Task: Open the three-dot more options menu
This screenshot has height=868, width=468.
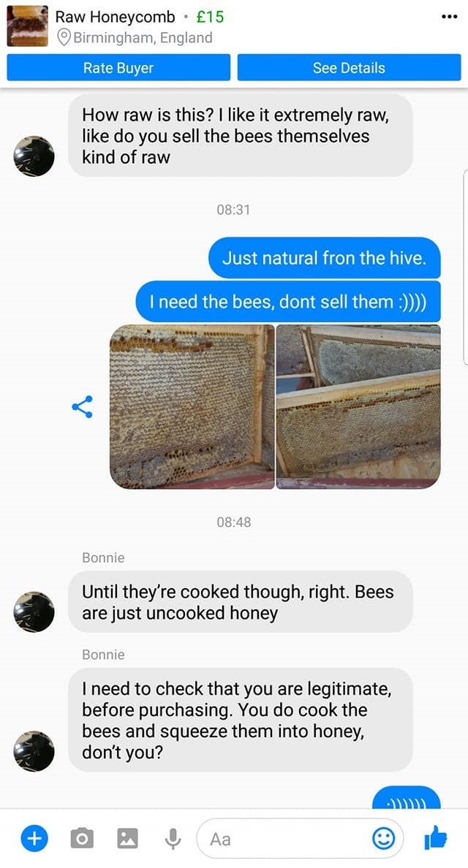Action: (x=449, y=17)
